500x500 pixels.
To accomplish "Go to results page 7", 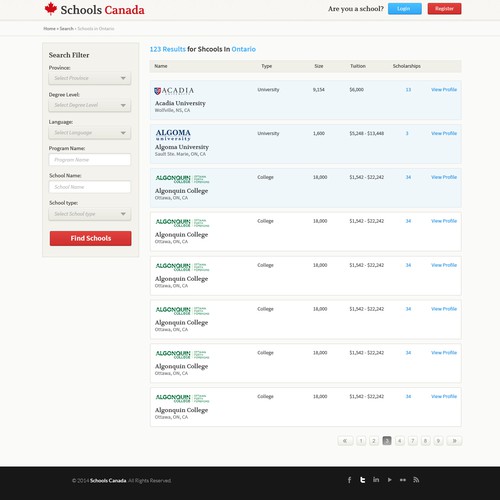I will coord(413,441).
